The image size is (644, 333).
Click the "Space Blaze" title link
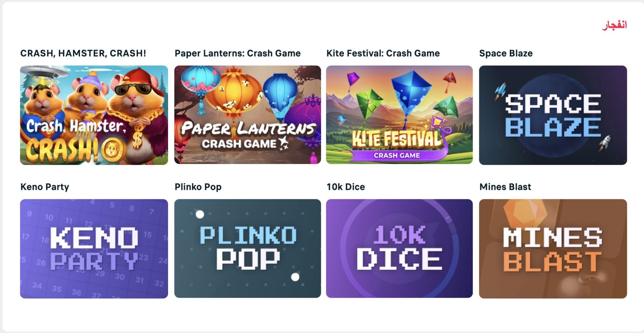pos(506,53)
